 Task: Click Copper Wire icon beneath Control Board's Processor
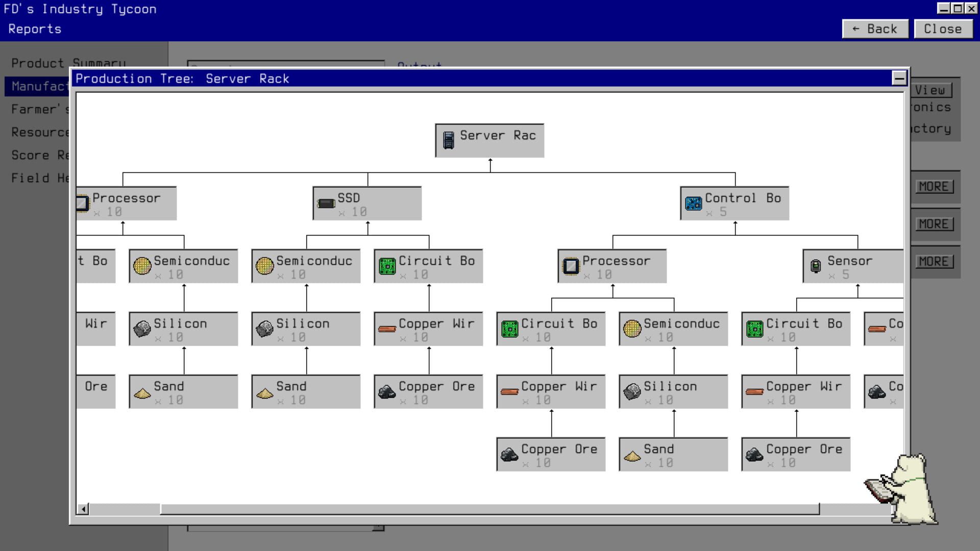tap(509, 392)
